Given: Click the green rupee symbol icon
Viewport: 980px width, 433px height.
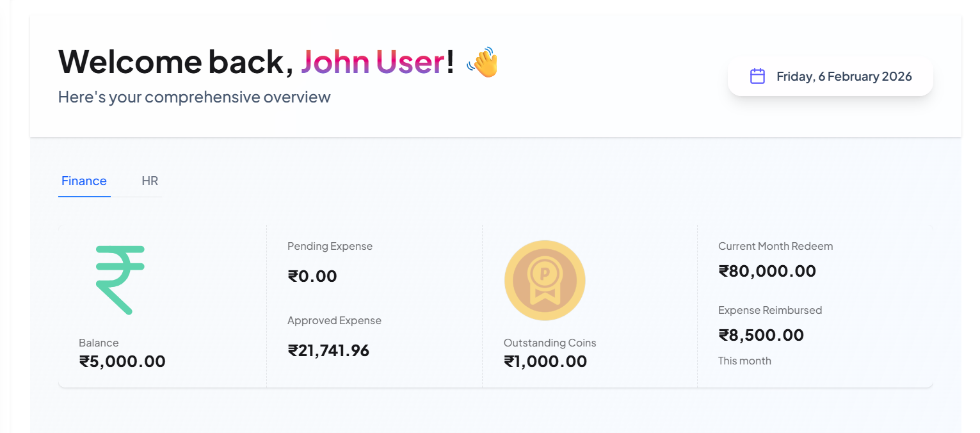Looking at the screenshot, I should (x=120, y=280).
